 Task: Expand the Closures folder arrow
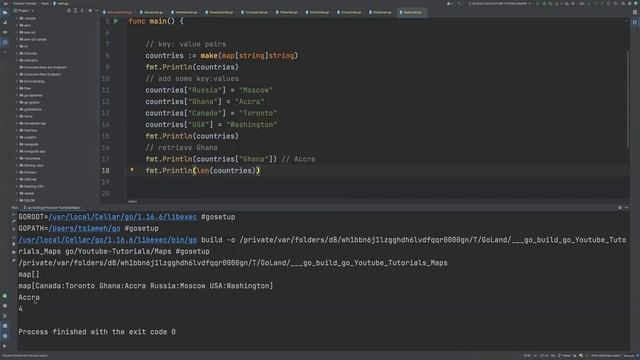(17, 53)
